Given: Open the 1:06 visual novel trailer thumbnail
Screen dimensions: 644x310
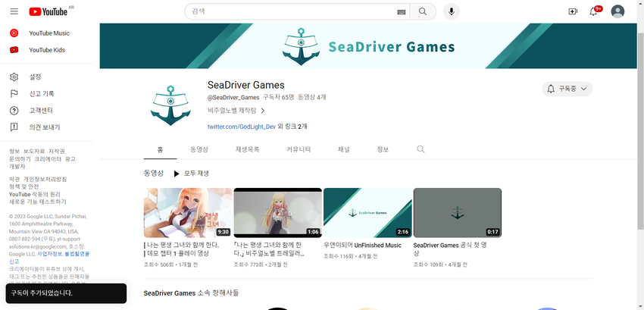Looking at the screenshot, I should [x=277, y=213].
